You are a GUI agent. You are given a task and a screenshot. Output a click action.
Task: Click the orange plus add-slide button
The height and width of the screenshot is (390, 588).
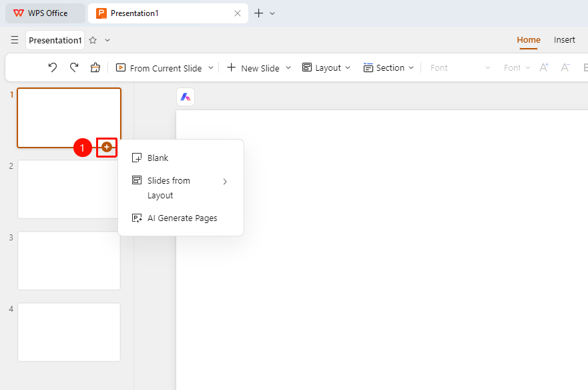click(107, 147)
